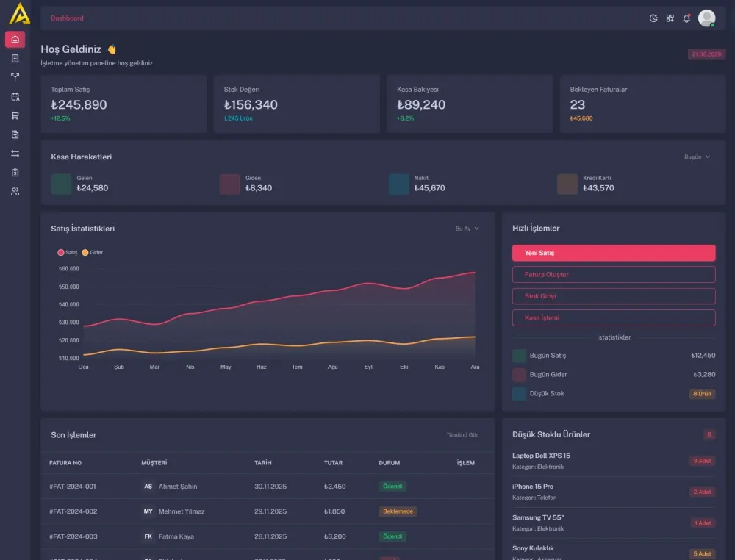Sort by DURUM column header
The image size is (735, 560).
click(390, 463)
